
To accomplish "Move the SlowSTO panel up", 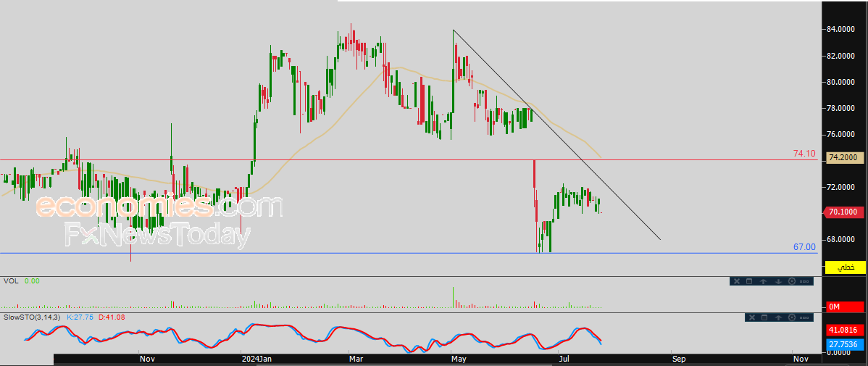I will [777, 317].
